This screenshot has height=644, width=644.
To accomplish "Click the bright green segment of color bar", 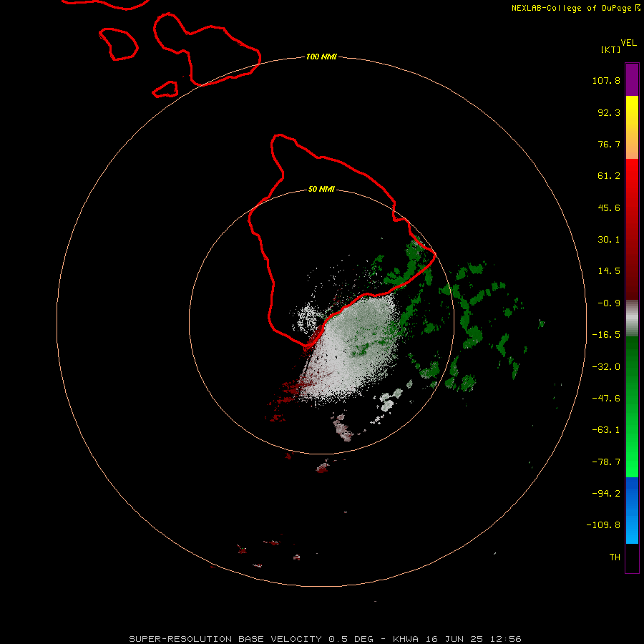I will [632, 406].
